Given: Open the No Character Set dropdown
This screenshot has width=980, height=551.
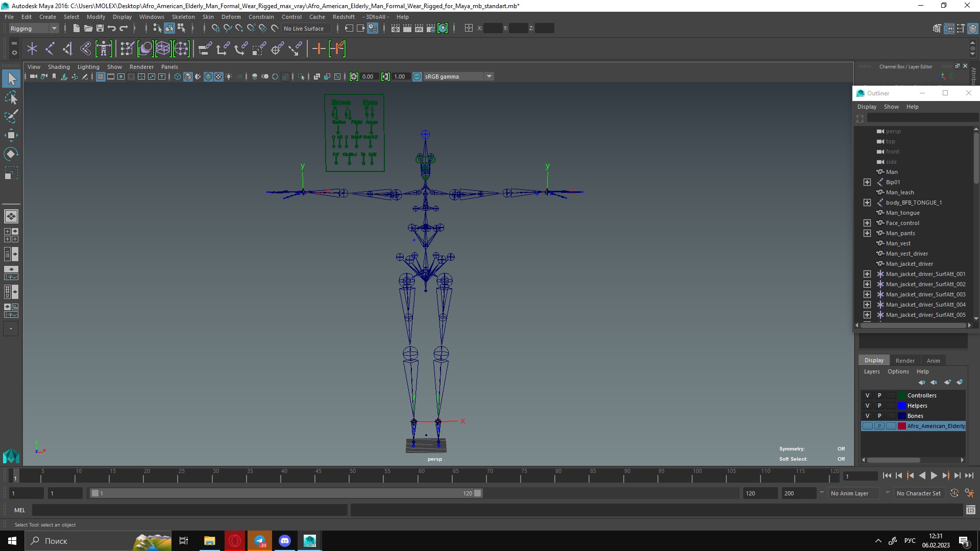Looking at the screenshot, I should 919,493.
